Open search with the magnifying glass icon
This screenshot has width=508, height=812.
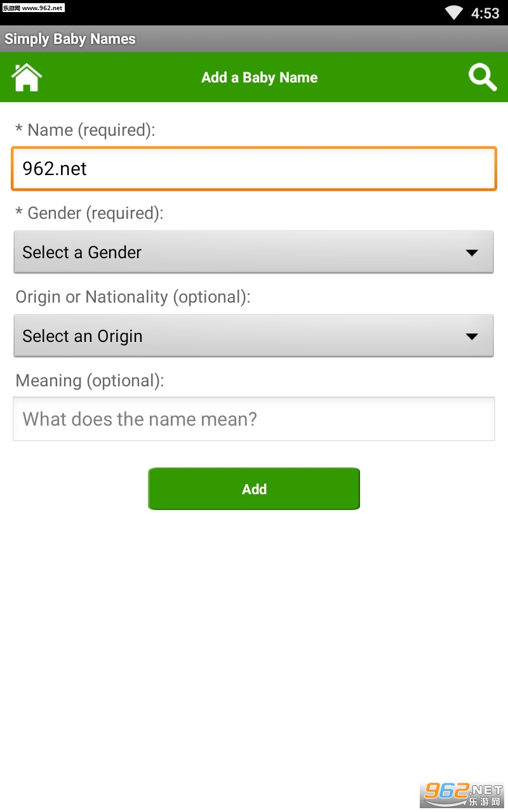tap(483, 77)
